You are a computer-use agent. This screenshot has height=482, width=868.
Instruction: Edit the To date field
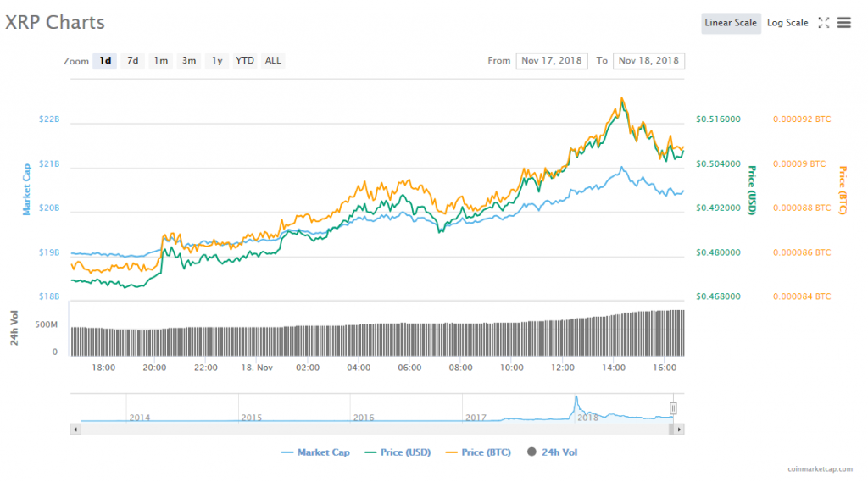point(648,61)
